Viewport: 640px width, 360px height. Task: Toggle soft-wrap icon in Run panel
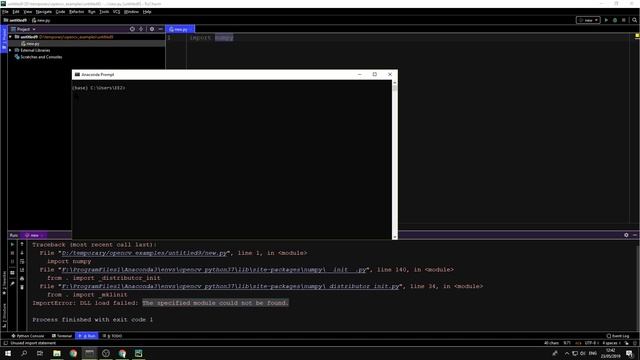pyautogui.click(x=22, y=262)
